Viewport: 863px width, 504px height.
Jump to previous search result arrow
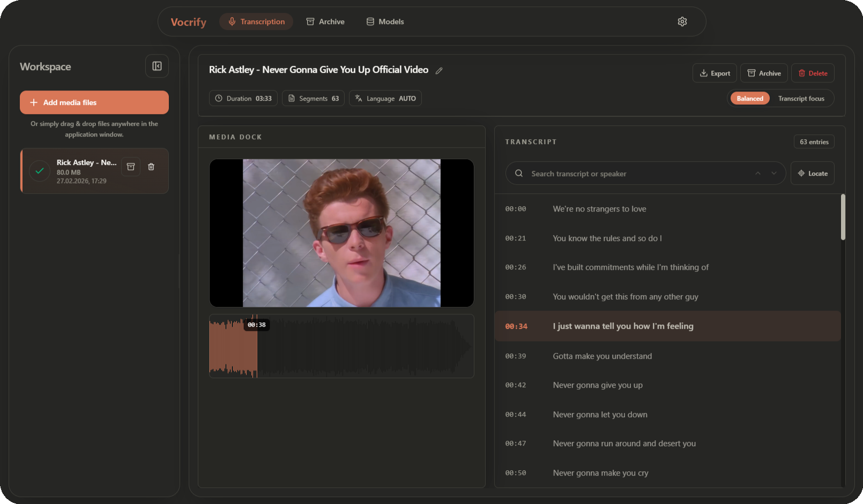(758, 174)
